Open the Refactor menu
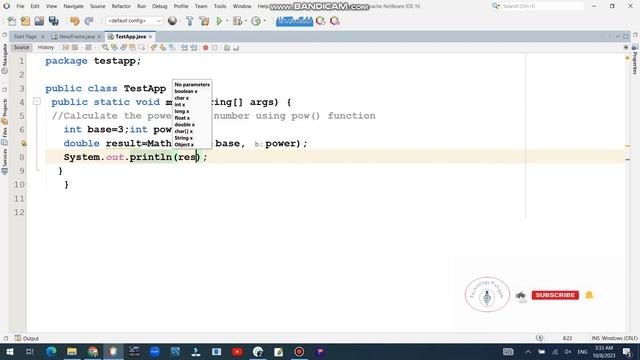This screenshot has height=360, width=640. pos(121,6)
